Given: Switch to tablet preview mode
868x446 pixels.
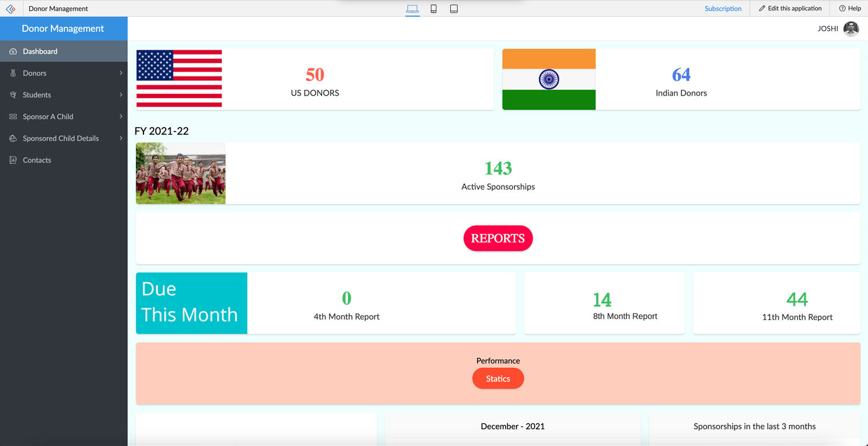Looking at the screenshot, I should (454, 8).
